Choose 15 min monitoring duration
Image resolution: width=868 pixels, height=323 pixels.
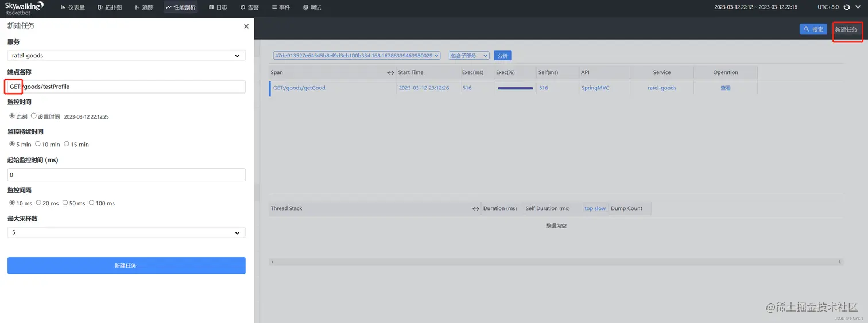pos(67,144)
